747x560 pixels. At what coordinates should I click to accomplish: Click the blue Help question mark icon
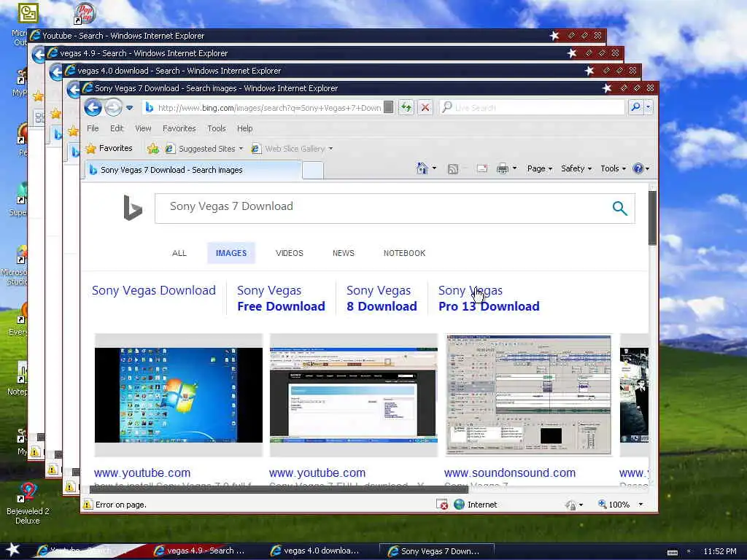[x=638, y=168]
